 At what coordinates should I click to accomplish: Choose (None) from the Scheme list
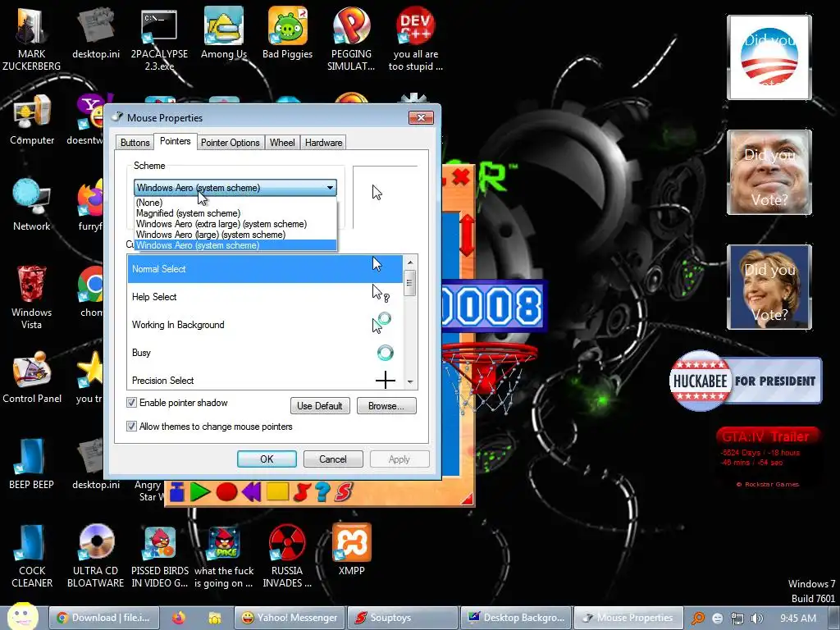[x=235, y=203]
